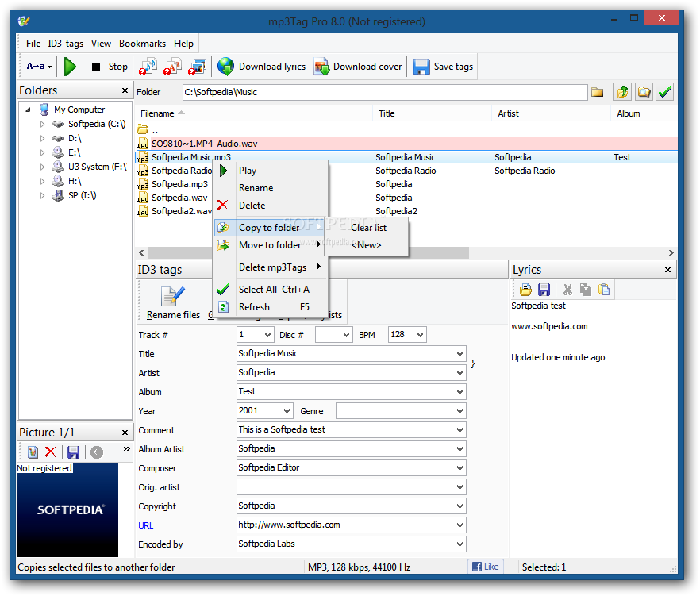Open the Composer field dropdown arrow
This screenshot has width=700, height=596.
point(460,468)
